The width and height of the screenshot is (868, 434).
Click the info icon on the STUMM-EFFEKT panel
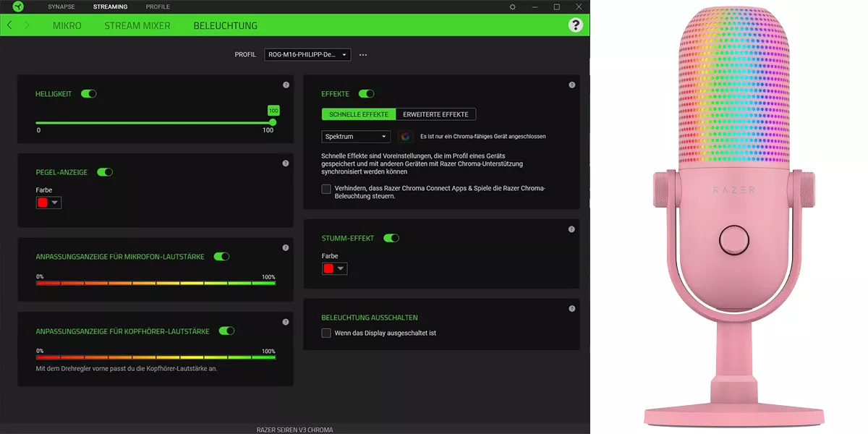tap(571, 229)
